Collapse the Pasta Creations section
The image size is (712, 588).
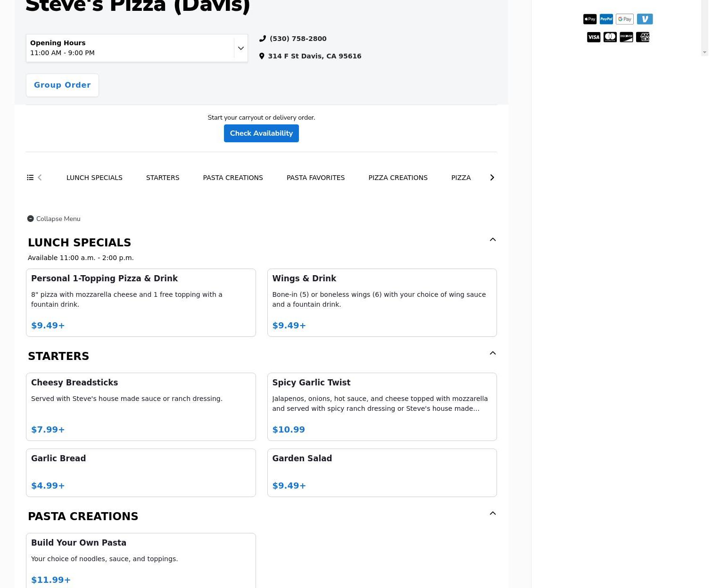pos(492,514)
